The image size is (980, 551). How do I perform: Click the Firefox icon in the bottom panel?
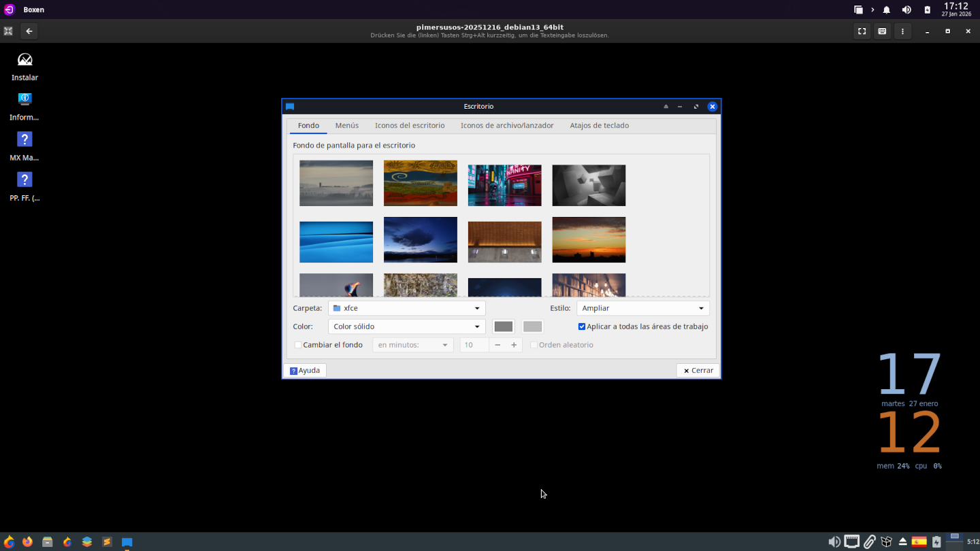pos(27,542)
